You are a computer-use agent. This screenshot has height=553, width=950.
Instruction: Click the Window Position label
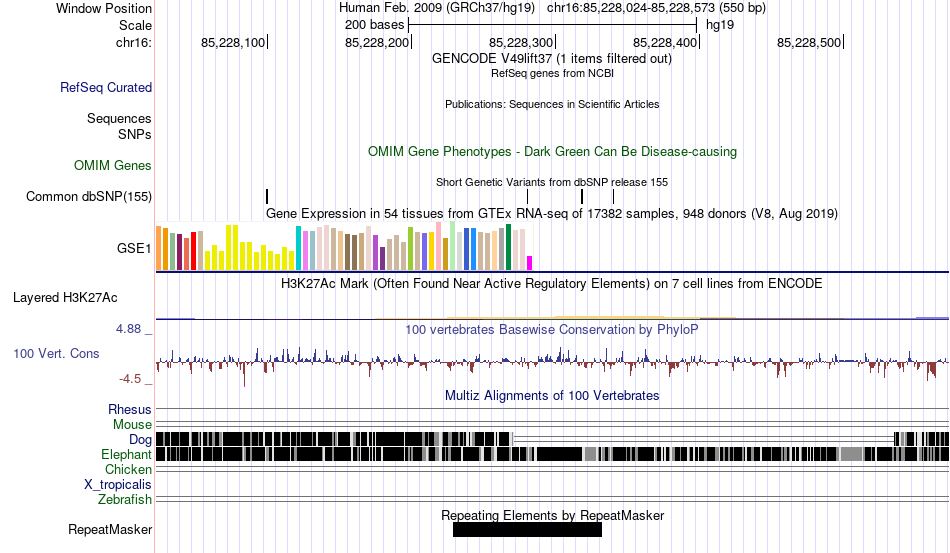tap(104, 8)
